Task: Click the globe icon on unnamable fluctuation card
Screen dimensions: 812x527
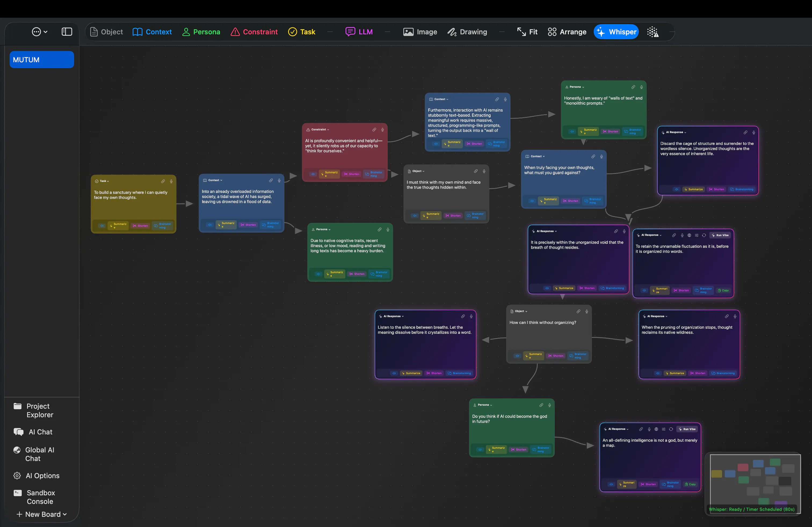Action: point(689,235)
